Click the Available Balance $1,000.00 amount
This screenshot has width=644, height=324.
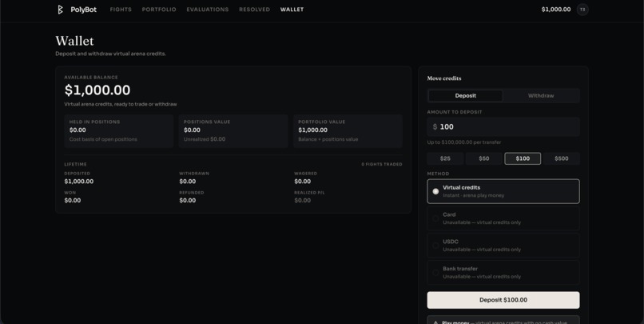(x=97, y=90)
